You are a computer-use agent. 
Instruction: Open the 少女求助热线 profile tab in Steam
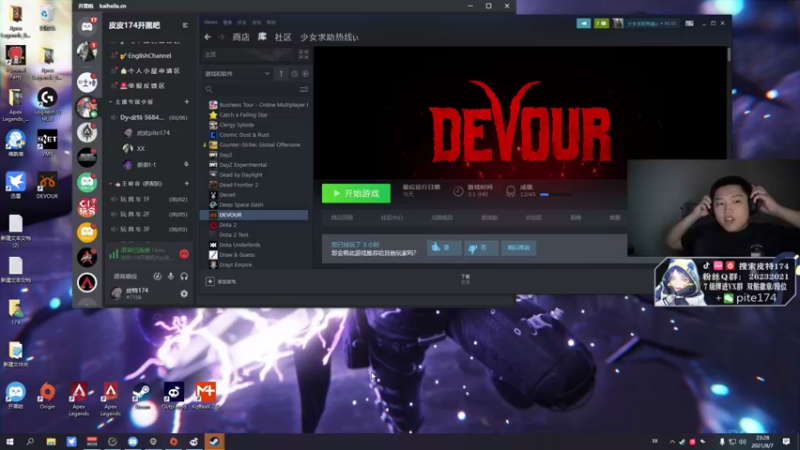(329, 37)
